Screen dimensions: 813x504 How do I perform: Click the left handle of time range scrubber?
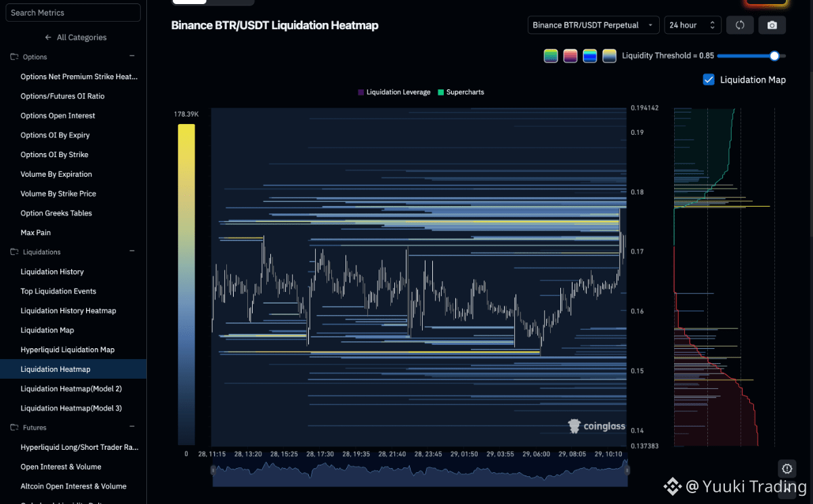click(x=213, y=469)
